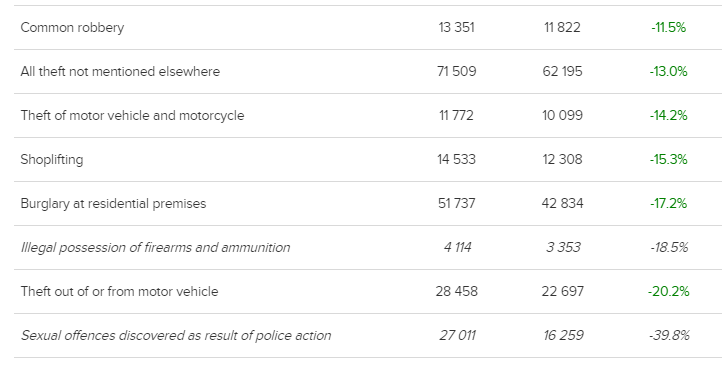Click the -15.3% Shoplifting change
The image size is (728, 366).
[x=668, y=159]
